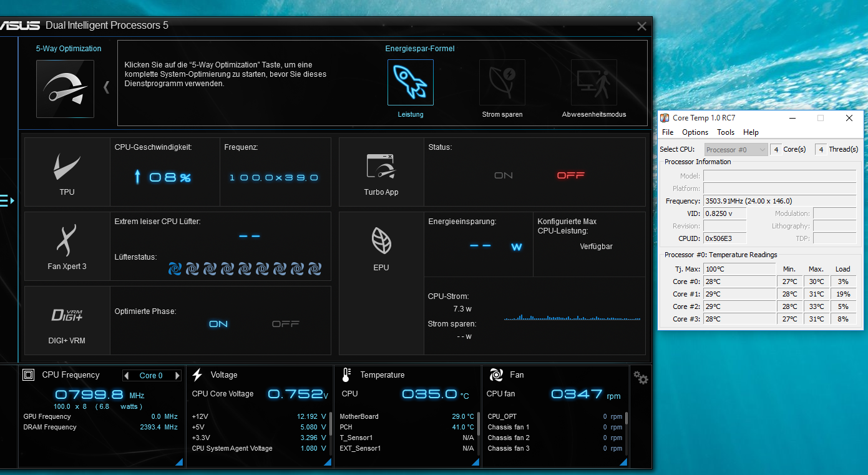Open the Select CPU dropdown in Core Temp
The image size is (868, 475).
click(x=736, y=150)
